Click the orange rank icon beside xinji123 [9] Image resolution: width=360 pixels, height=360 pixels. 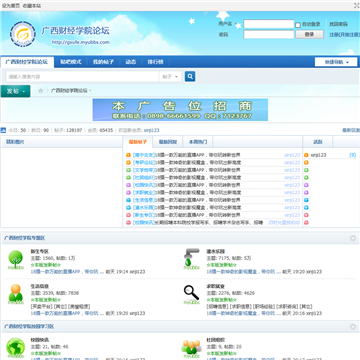click(x=306, y=155)
